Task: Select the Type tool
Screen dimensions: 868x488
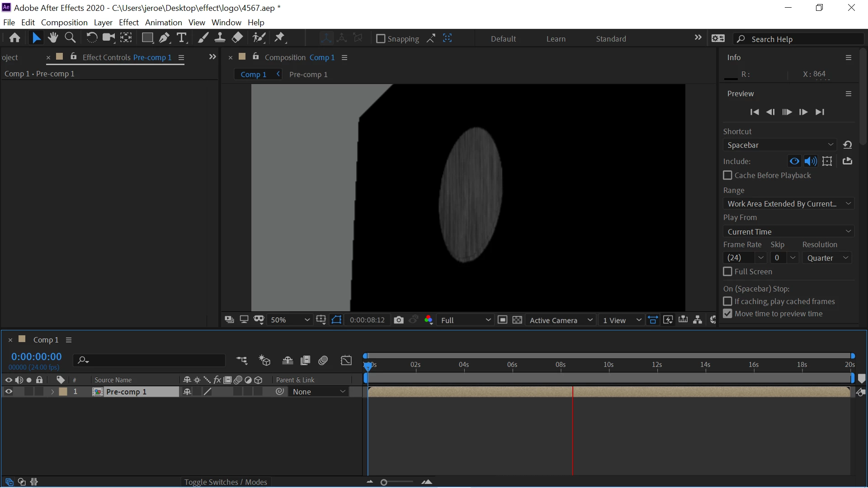Action: (181, 38)
